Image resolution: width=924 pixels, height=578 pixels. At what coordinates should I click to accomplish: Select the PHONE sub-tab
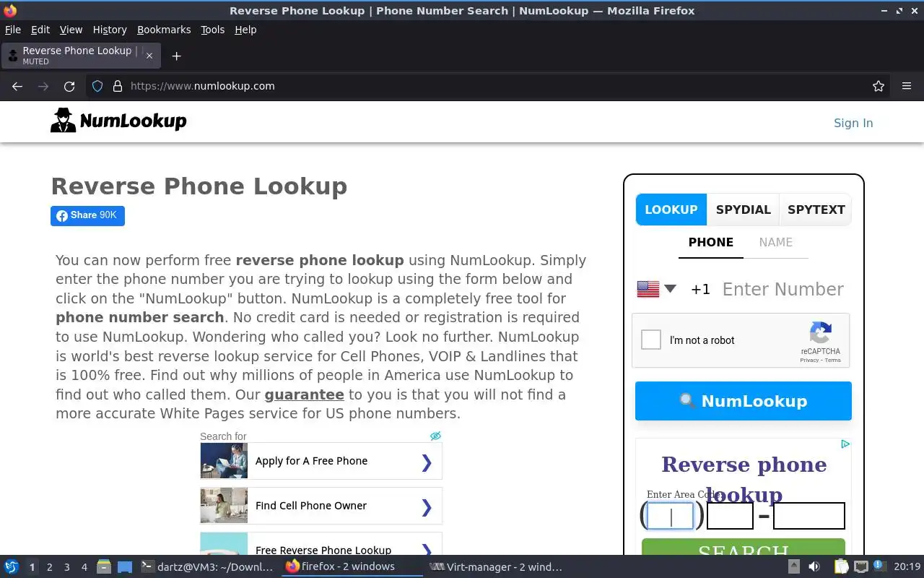point(711,243)
